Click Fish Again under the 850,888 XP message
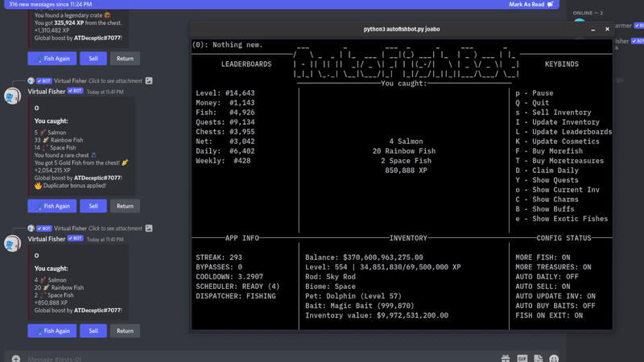This screenshot has width=644, height=362. coord(52,331)
